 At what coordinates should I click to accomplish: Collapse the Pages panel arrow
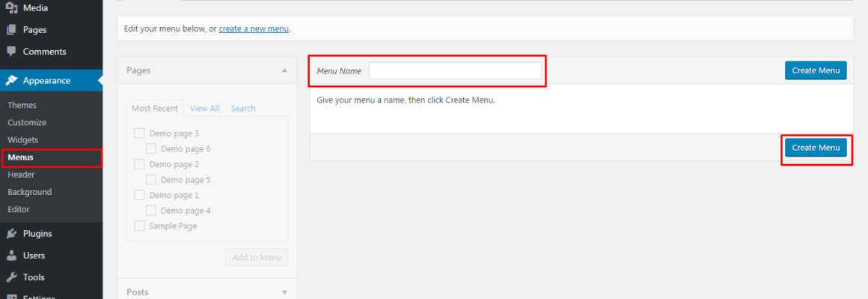coord(284,70)
